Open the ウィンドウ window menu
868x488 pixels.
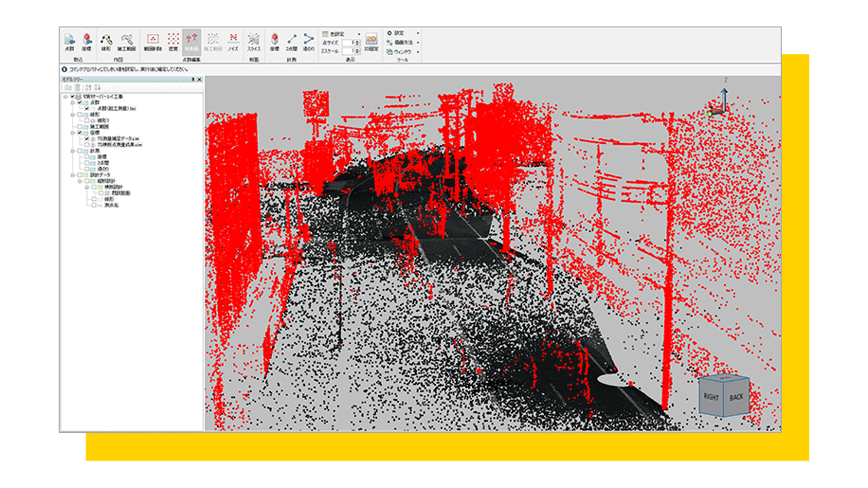402,52
